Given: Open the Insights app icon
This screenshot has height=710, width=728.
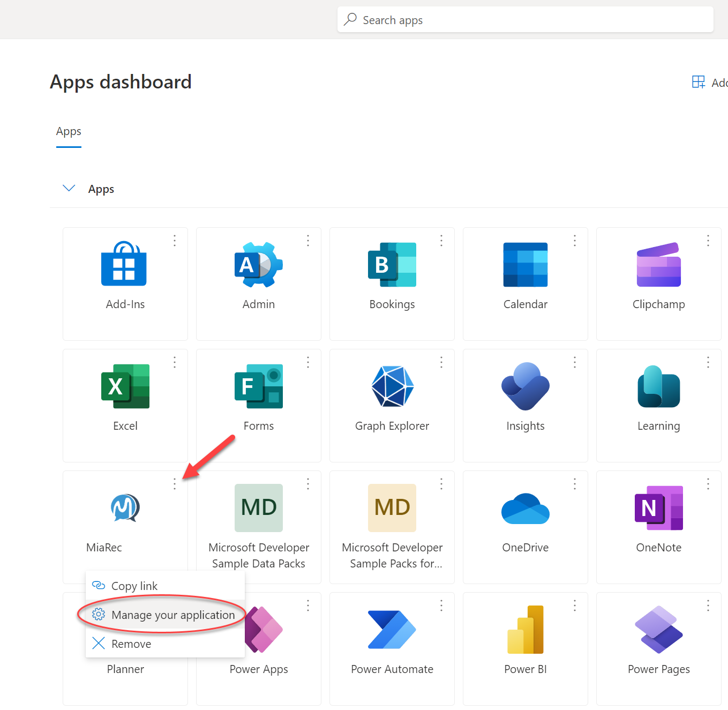Looking at the screenshot, I should point(526,386).
